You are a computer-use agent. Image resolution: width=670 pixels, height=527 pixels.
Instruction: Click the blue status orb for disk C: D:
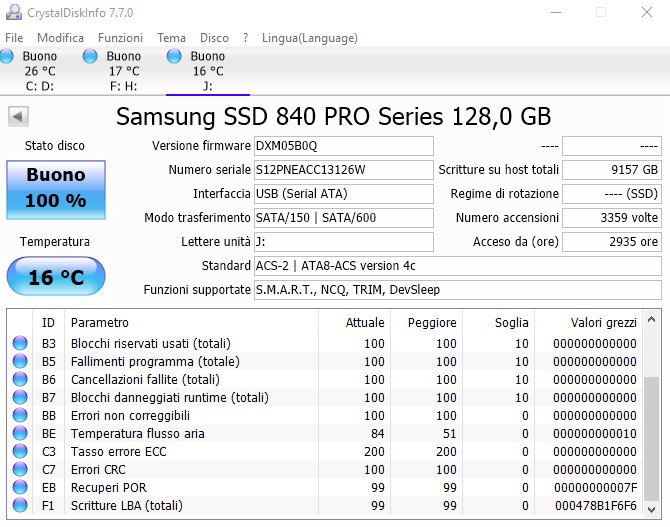tap(6, 56)
